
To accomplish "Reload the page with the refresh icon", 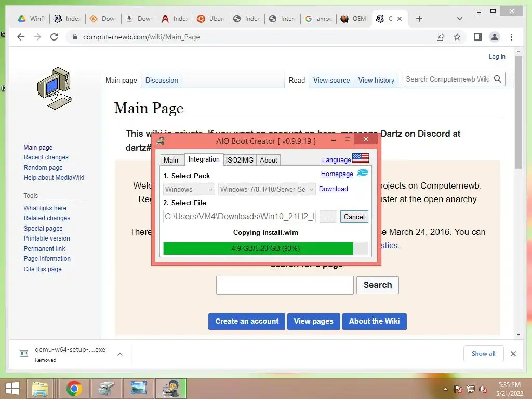I will [x=54, y=37].
